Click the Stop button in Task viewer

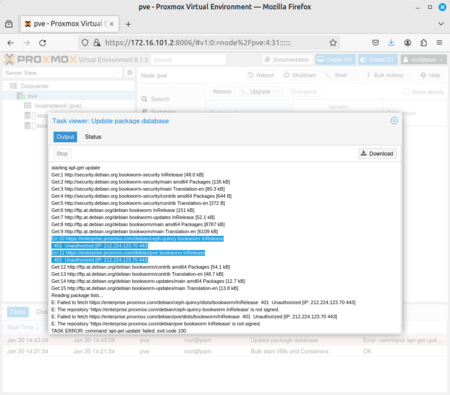[x=62, y=154]
